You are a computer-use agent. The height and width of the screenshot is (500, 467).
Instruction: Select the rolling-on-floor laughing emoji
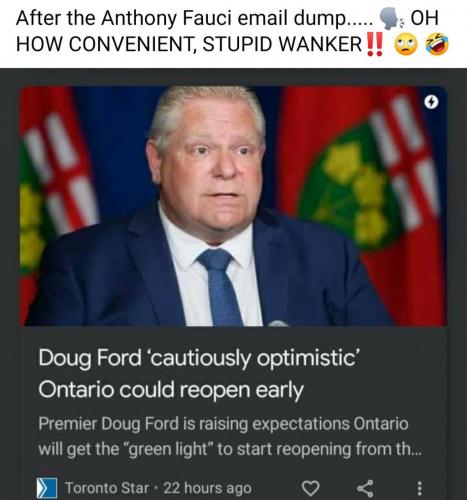point(437,44)
